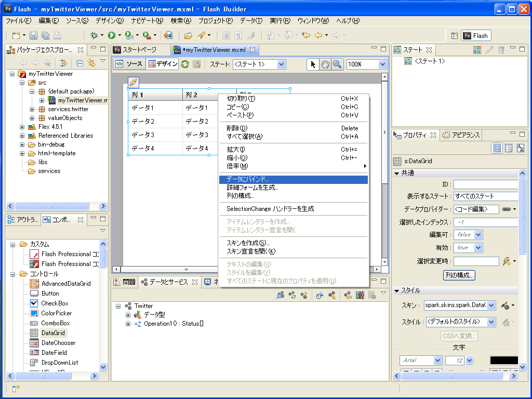
Task: Select the arrow selection tool
Action: pos(313,64)
